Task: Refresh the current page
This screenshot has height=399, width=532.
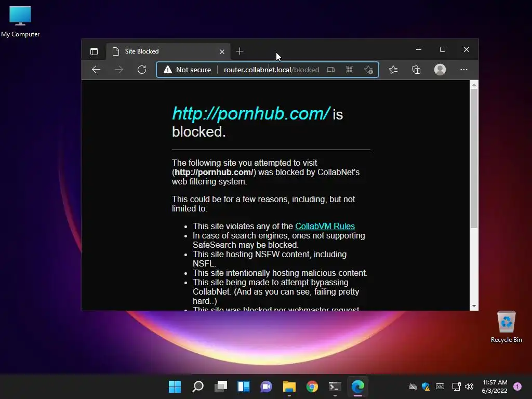Action: point(142,70)
